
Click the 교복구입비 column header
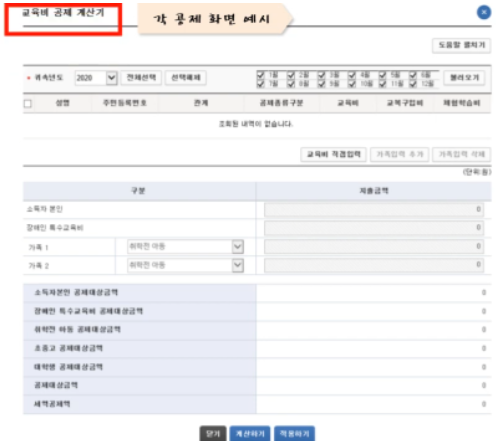[x=405, y=103]
